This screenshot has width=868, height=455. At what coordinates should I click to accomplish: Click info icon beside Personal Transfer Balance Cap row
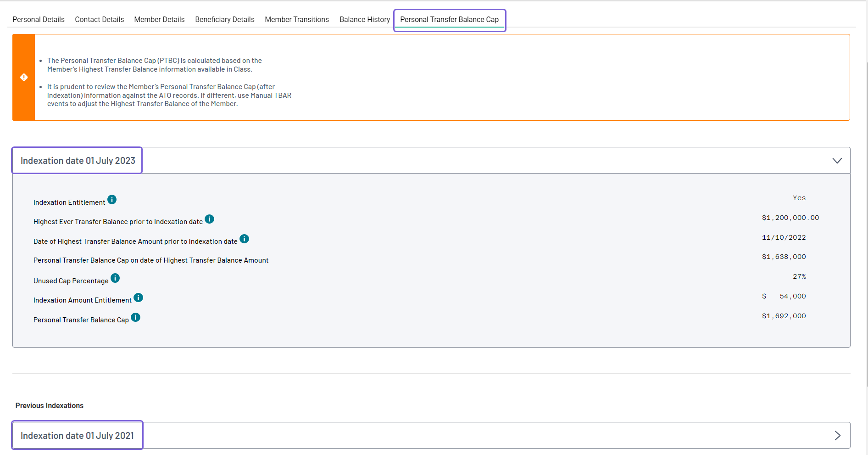pyautogui.click(x=135, y=317)
